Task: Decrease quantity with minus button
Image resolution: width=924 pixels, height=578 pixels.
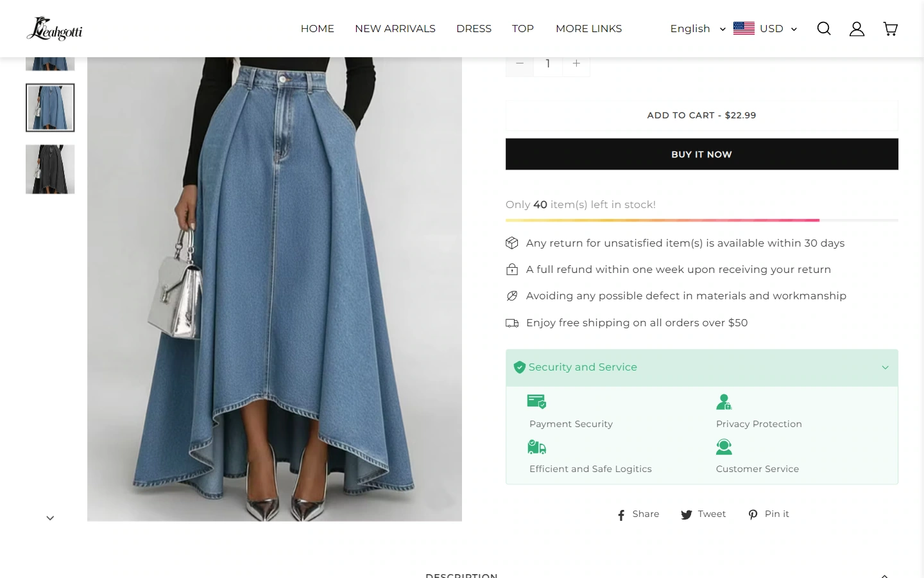Action: [x=520, y=63]
